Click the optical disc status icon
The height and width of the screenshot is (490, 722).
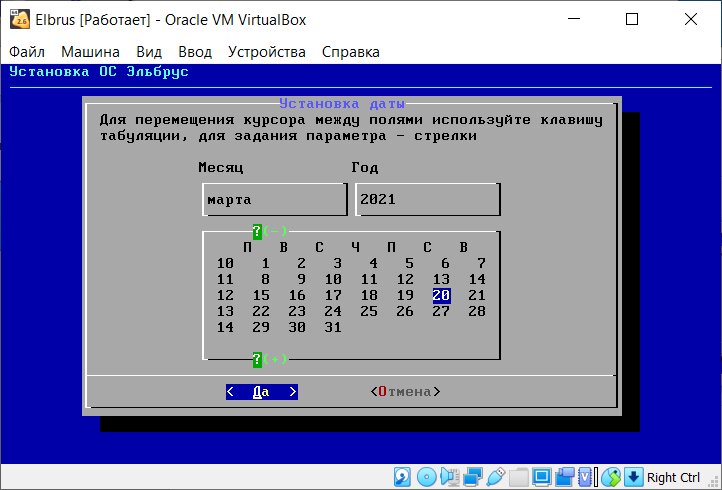click(x=426, y=477)
